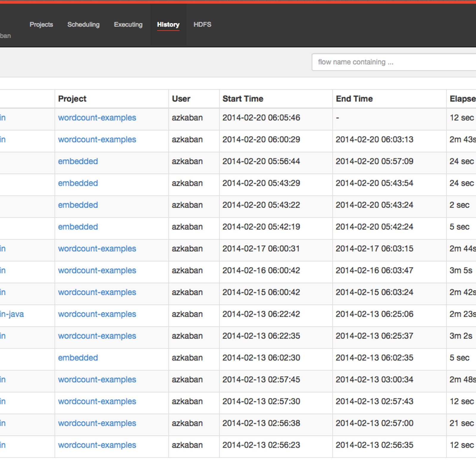
Task: Open wordcount-examples project started 02:56:23
Action: point(97,445)
